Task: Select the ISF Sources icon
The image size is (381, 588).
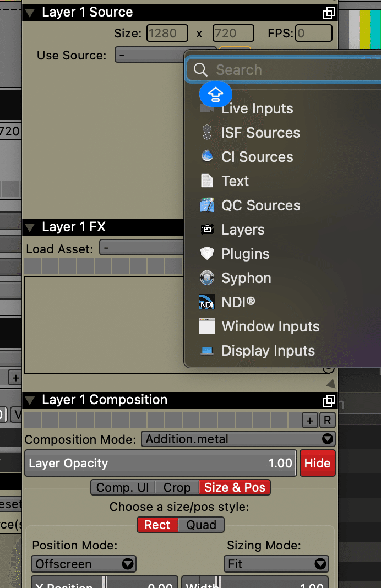Action: [x=206, y=133]
